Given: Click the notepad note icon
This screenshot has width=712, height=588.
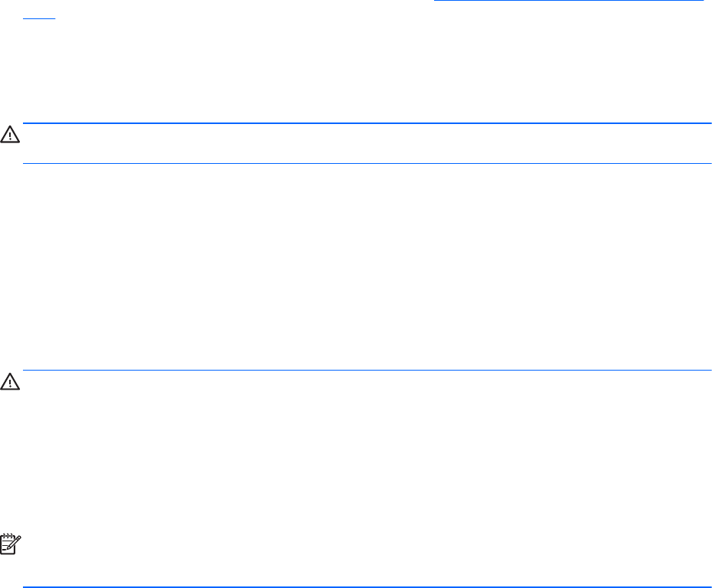Looking at the screenshot, I should [10, 545].
